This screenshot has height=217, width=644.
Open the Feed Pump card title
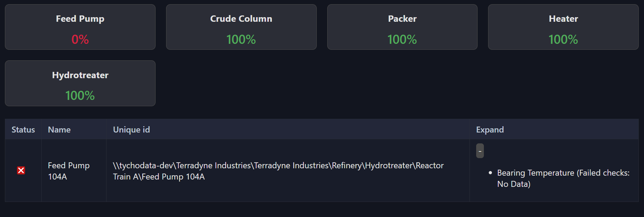tap(80, 19)
